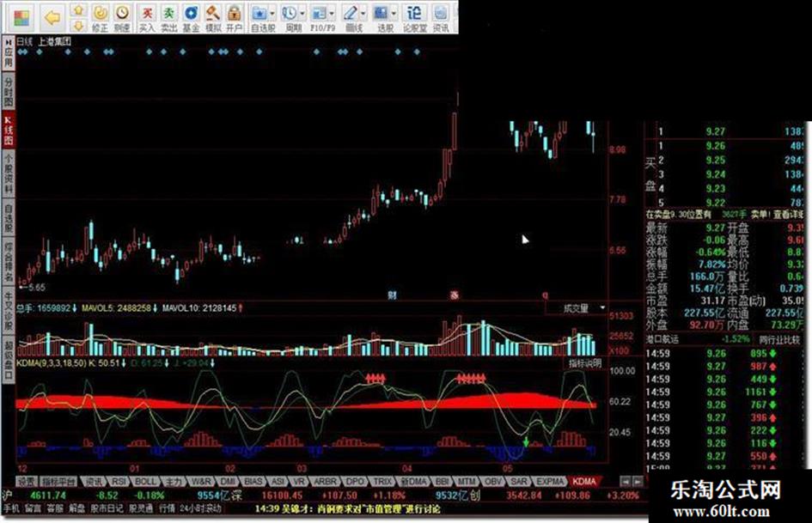Open the 模拟 simulation trading icon
This screenshot has width=812, height=523.
pyautogui.click(x=213, y=18)
